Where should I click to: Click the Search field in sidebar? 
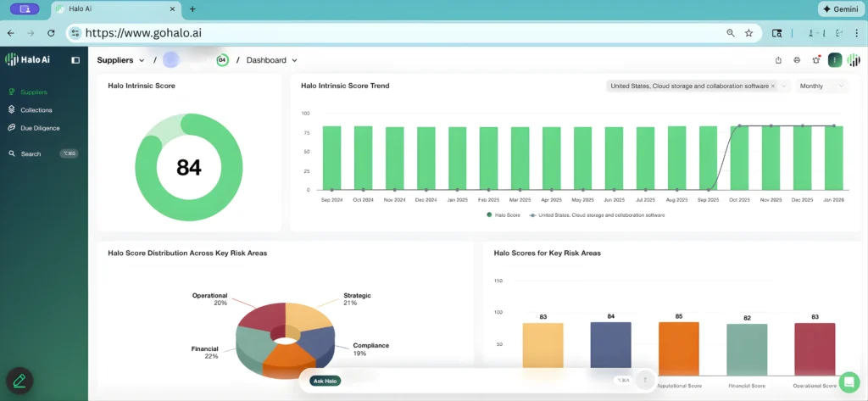(31, 154)
